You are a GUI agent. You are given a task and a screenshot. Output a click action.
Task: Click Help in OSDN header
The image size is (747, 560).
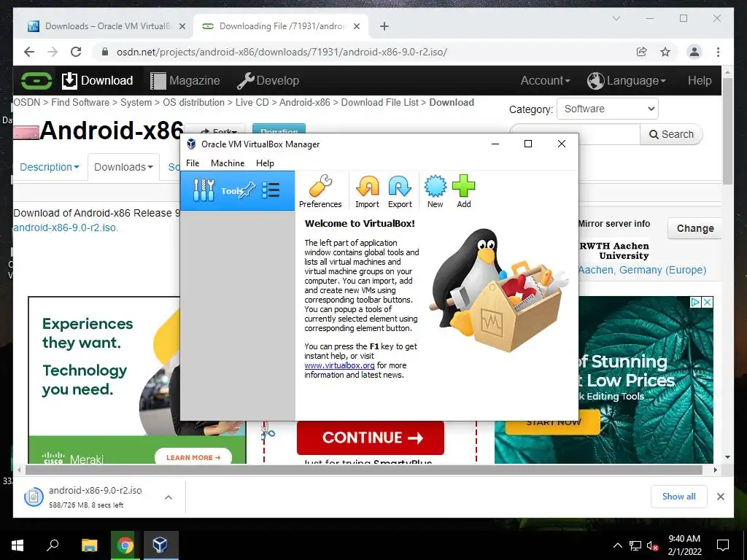pos(700,80)
